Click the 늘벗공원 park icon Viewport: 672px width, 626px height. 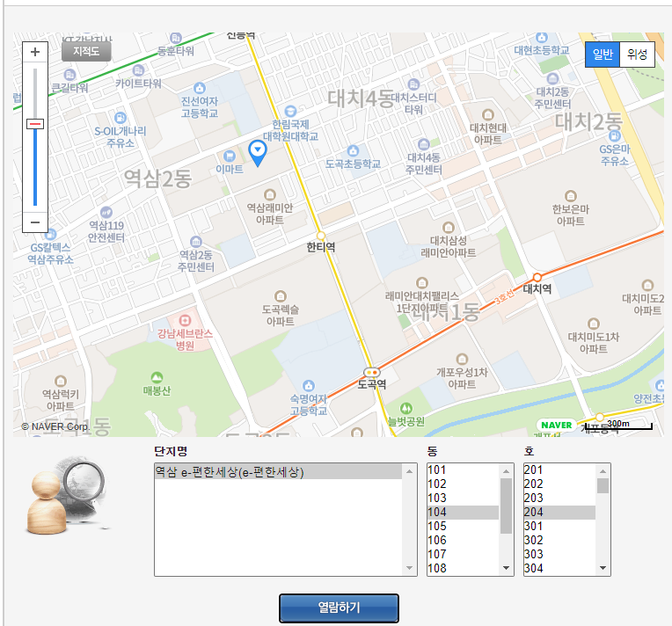coord(405,408)
